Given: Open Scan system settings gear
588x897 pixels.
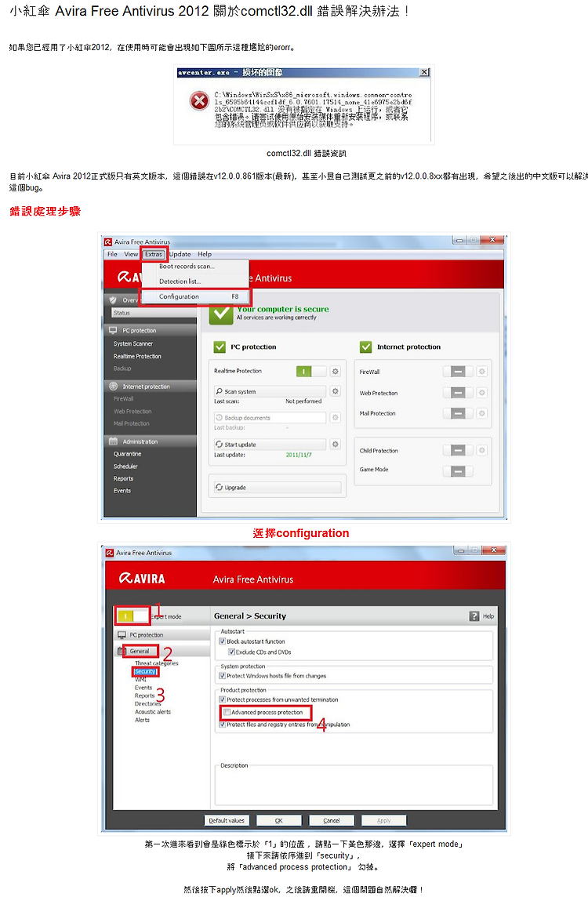Looking at the screenshot, I should [336, 391].
